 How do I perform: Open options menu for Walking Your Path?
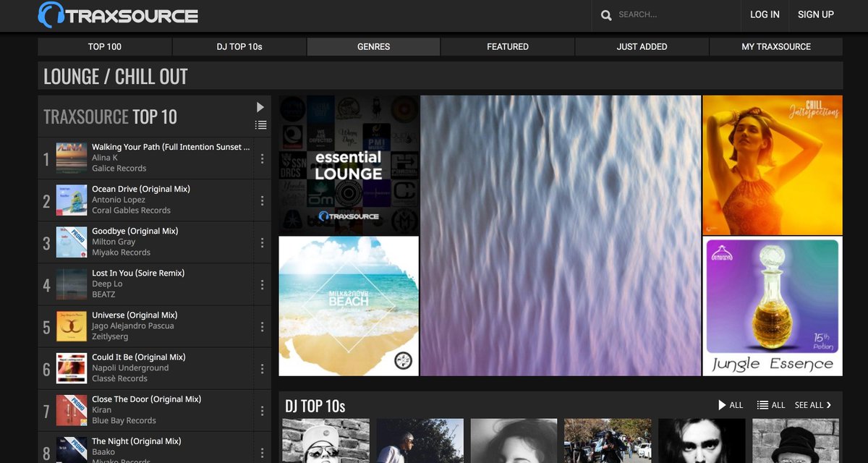click(x=262, y=158)
